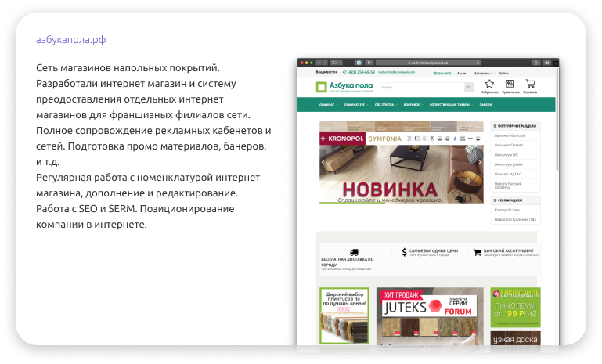Go forward in the Safari toolbar

[325, 63]
